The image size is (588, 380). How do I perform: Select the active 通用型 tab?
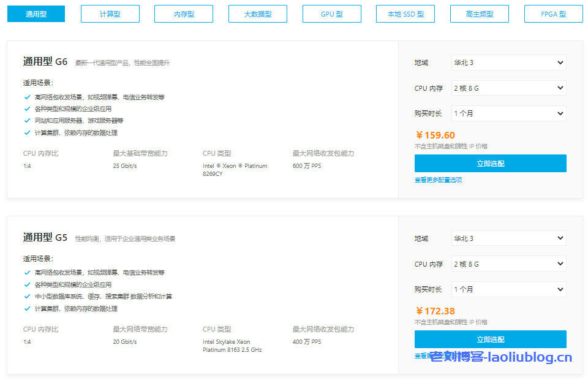pos(36,13)
